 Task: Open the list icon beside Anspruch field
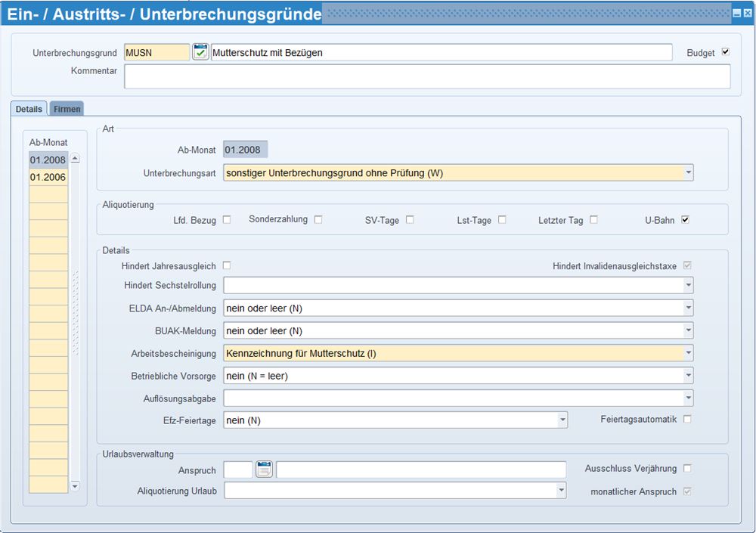point(264,469)
